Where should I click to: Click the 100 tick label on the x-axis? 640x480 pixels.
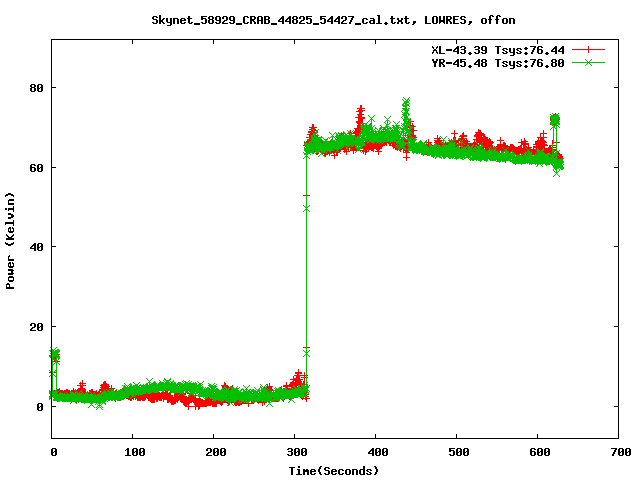pyautogui.click(x=134, y=453)
